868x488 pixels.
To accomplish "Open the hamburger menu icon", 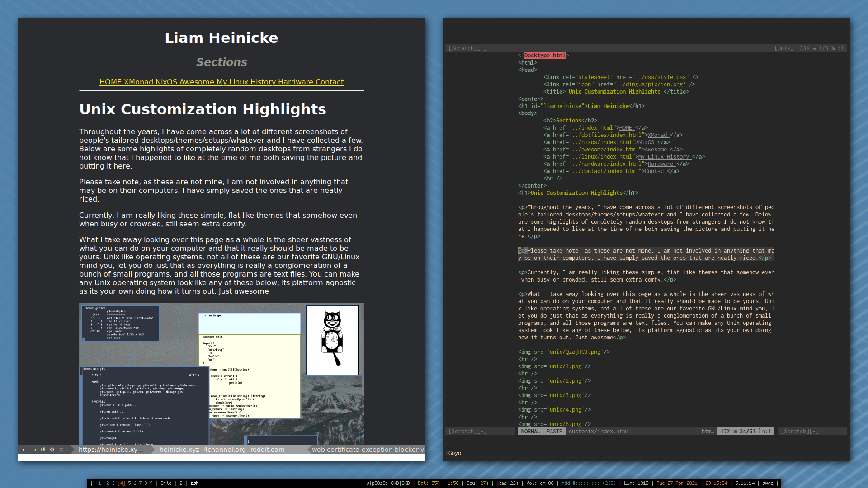I will tap(61, 450).
